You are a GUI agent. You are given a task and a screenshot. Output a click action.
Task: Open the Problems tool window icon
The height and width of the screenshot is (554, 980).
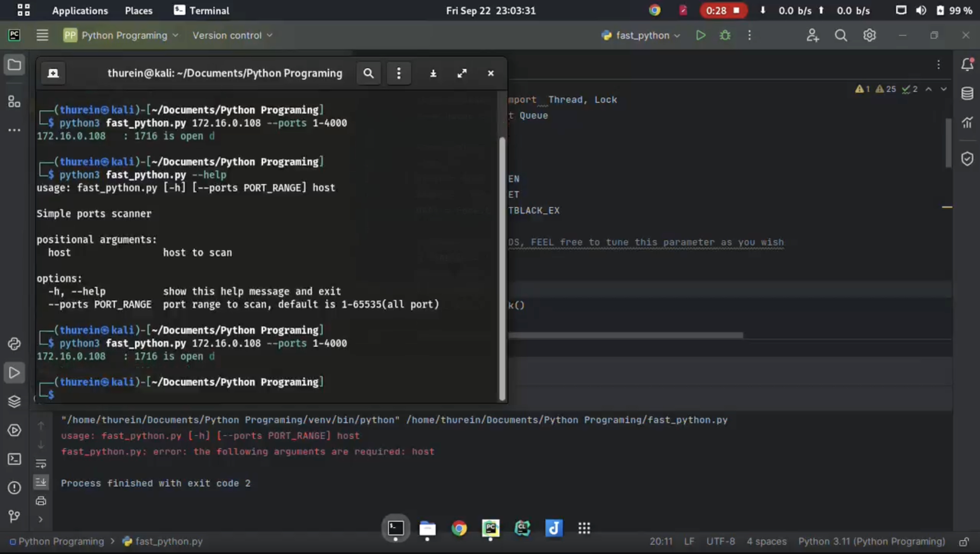pyautogui.click(x=14, y=488)
